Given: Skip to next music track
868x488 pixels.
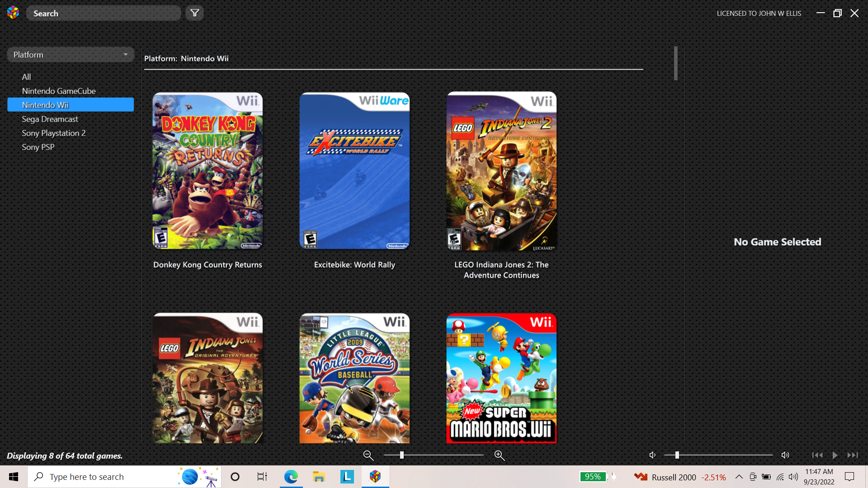Looking at the screenshot, I should (853, 455).
